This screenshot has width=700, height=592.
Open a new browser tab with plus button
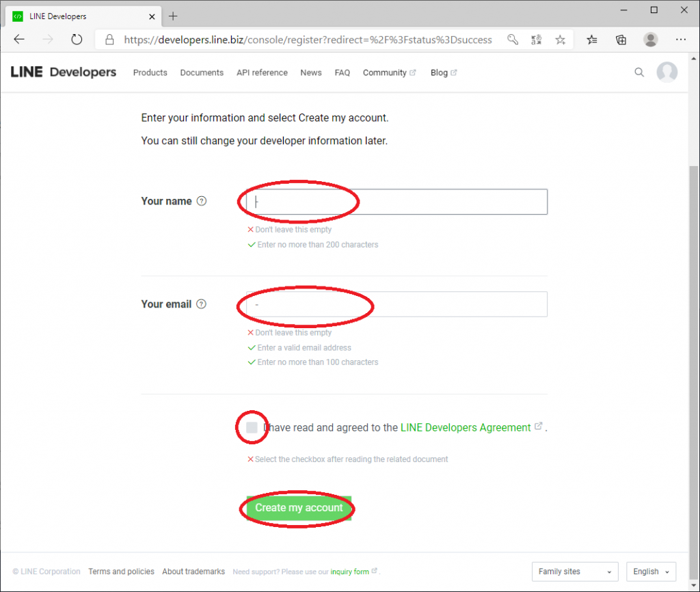173,16
